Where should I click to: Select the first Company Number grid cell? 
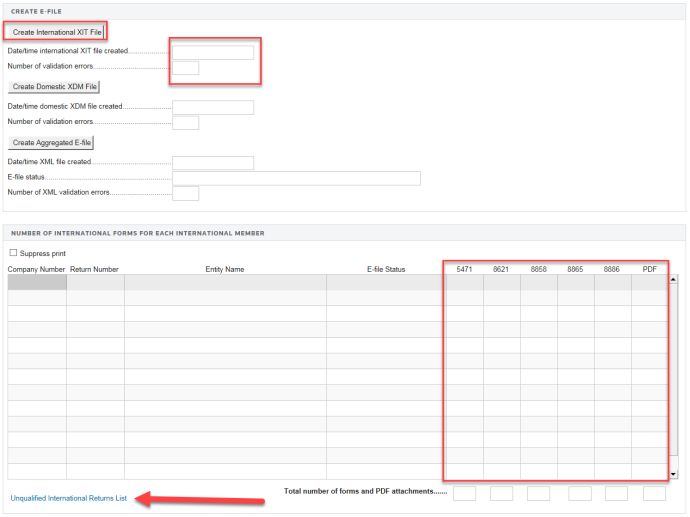37,283
